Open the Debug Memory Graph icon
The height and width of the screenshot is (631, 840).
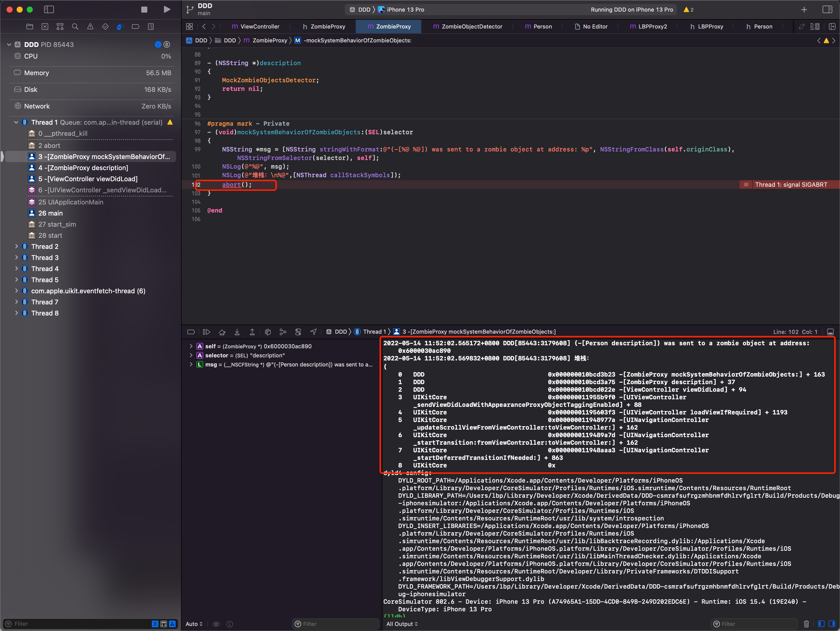tap(283, 332)
